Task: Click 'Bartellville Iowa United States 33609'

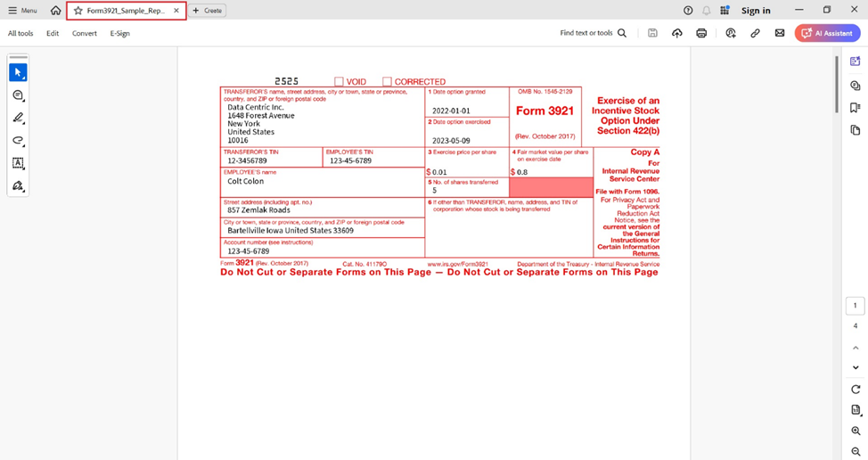Action: [290, 230]
